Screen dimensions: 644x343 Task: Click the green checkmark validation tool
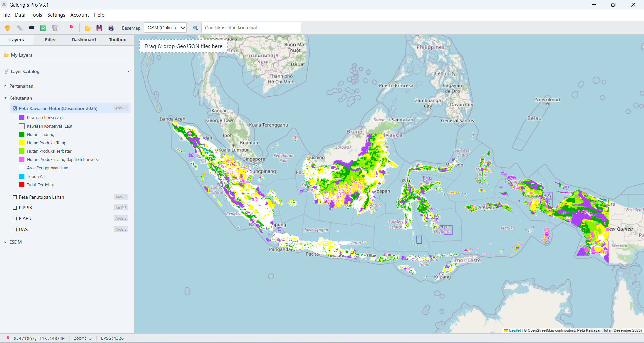(43, 28)
